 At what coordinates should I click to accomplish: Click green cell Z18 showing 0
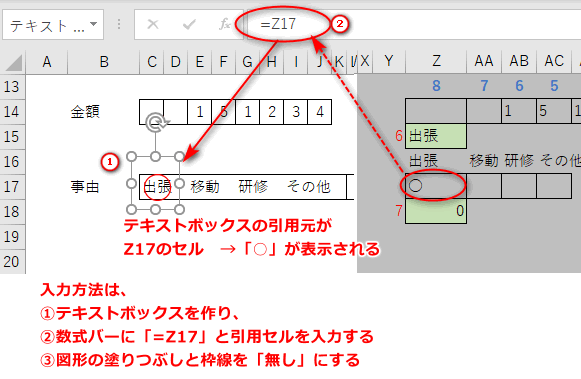(x=436, y=211)
